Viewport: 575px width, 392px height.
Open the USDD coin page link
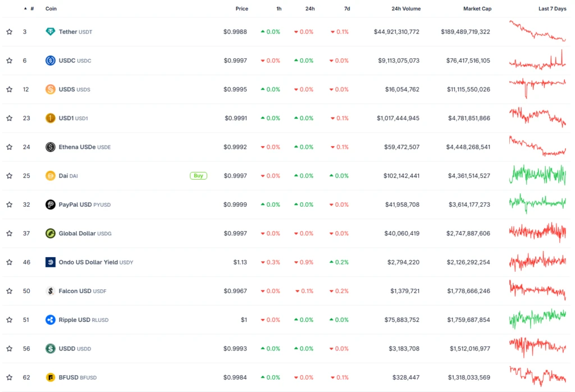(x=75, y=348)
